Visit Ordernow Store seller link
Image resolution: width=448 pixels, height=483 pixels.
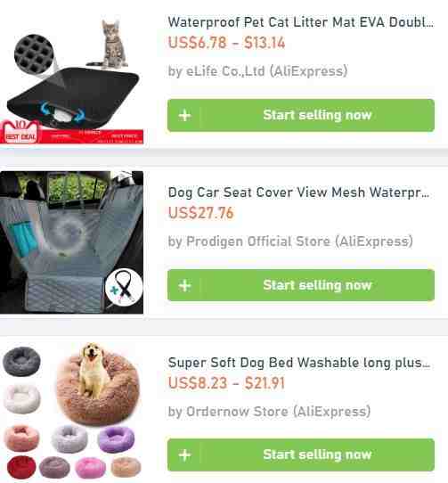pos(269,412)
